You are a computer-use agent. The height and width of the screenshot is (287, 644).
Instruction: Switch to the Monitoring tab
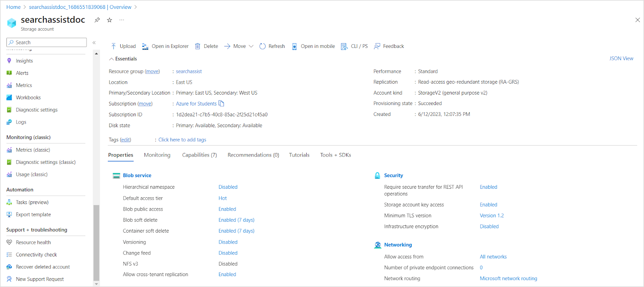pyautogui.click(x=157, y=155)
